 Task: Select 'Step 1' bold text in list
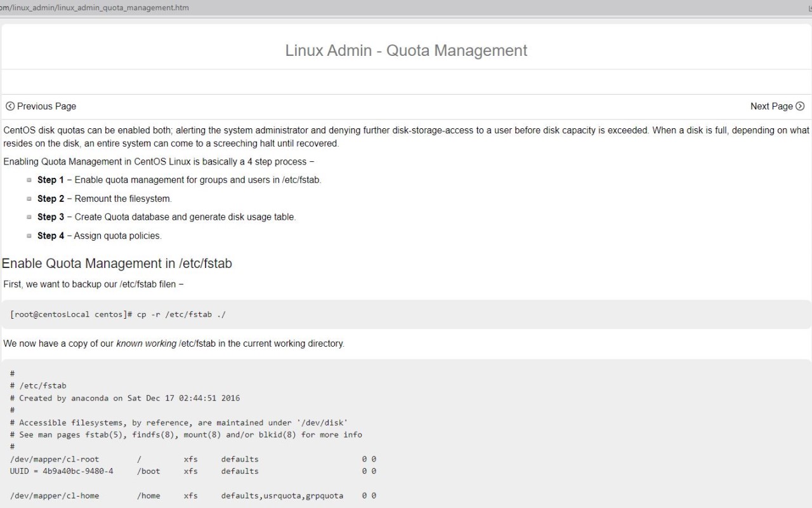point(51,180)
